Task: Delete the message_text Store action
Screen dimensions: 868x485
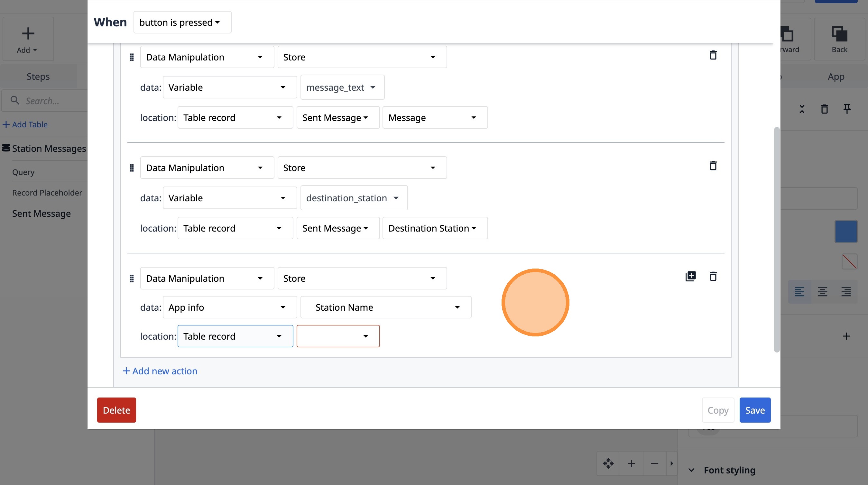Action: (x=713, y=55)
